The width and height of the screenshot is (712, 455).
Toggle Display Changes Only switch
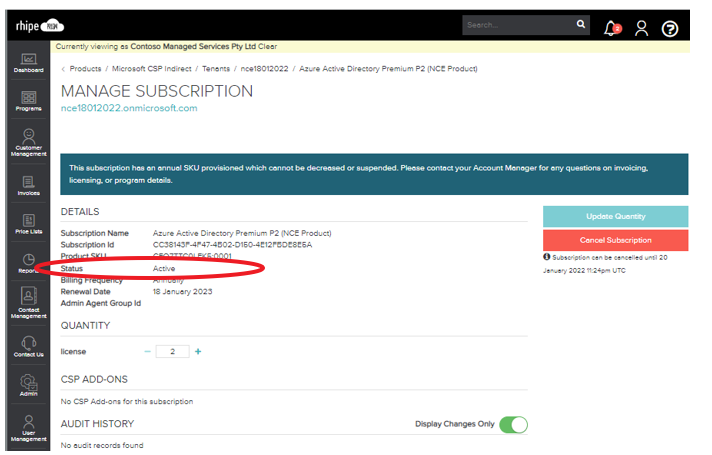click(513, 425)
